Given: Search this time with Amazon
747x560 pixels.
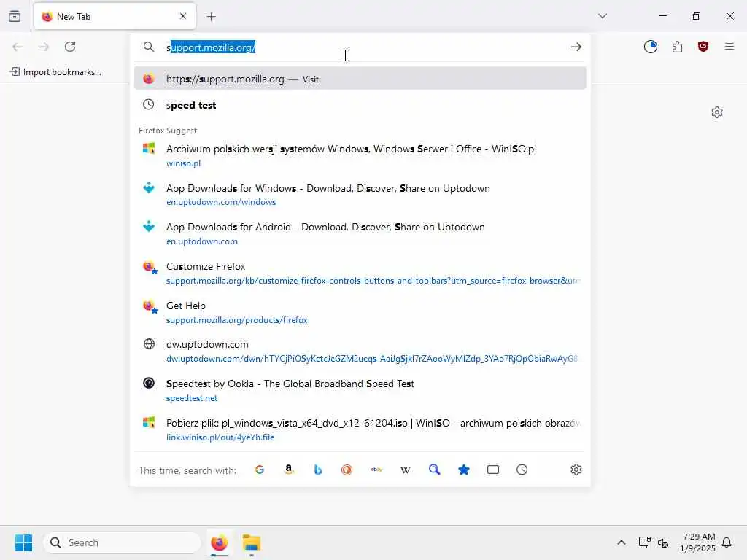Looking at the screenshot, I should [289, 470].
